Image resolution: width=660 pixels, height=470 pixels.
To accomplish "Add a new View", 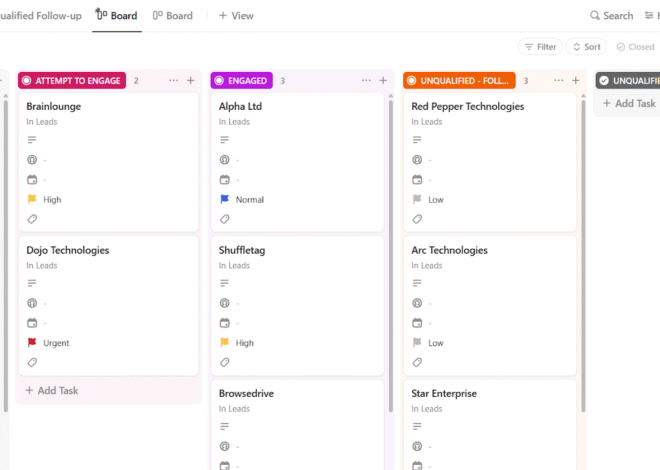I will (236, 16).
